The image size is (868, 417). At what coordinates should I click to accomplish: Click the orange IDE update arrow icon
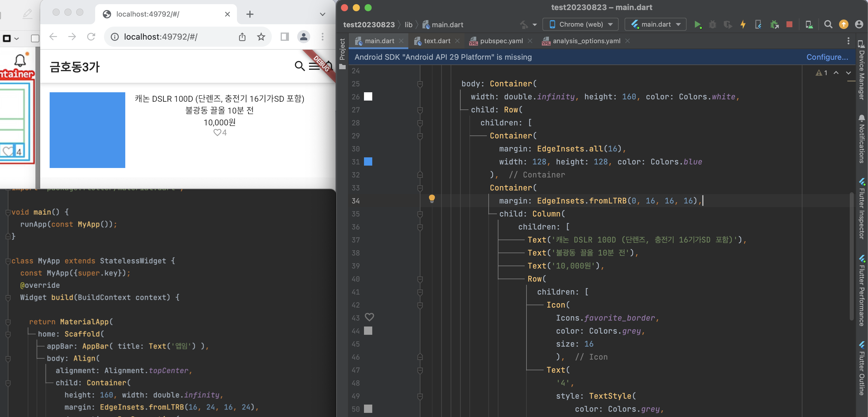(x=843, y=25)
